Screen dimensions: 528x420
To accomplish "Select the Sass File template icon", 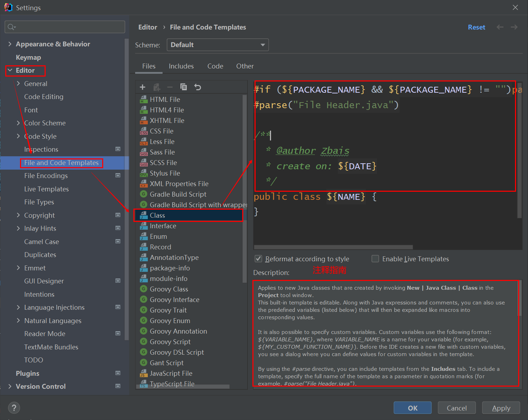I will [144, 152].
